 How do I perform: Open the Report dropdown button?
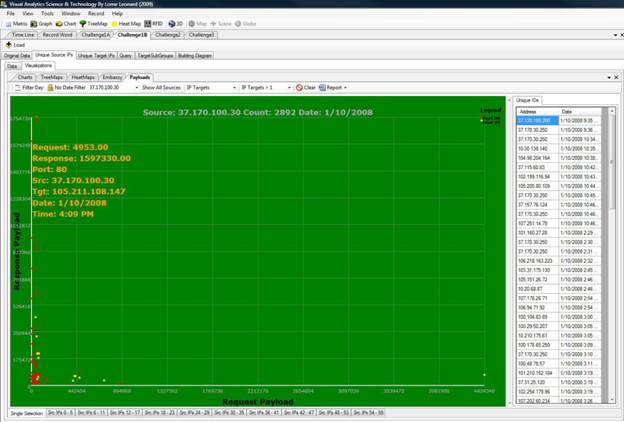click(x=333, y=88)
